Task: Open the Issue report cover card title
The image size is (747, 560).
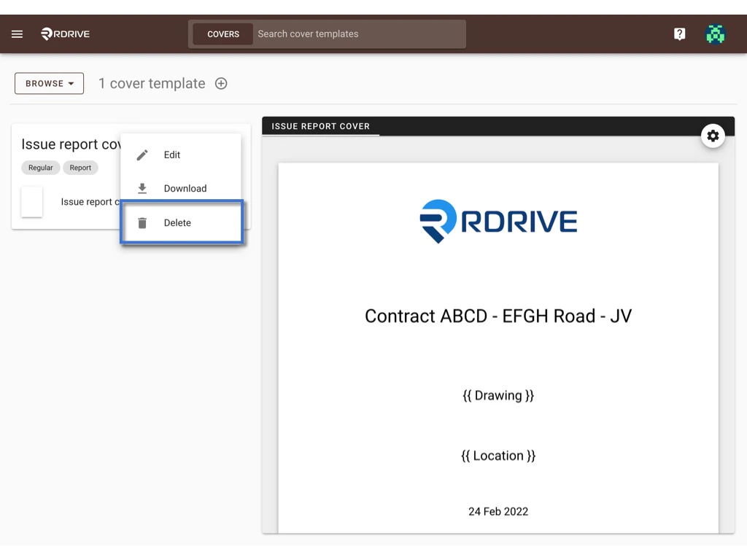Action: 71,144
